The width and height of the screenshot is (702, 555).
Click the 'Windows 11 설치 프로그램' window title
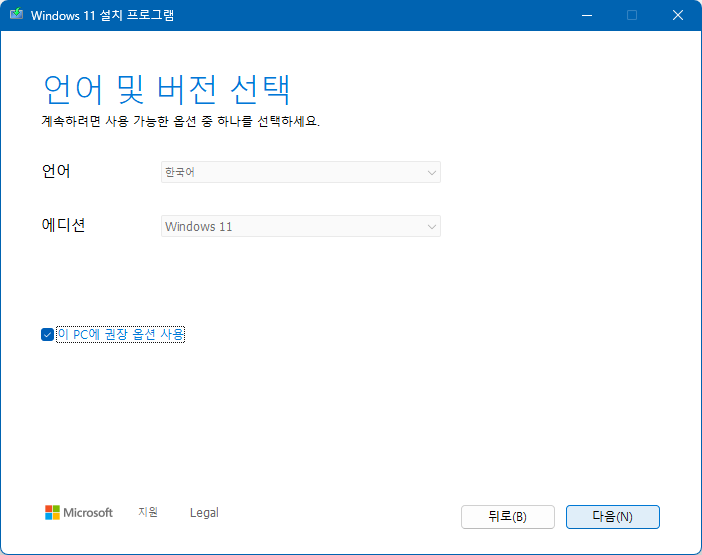click(x=102, y=15)
